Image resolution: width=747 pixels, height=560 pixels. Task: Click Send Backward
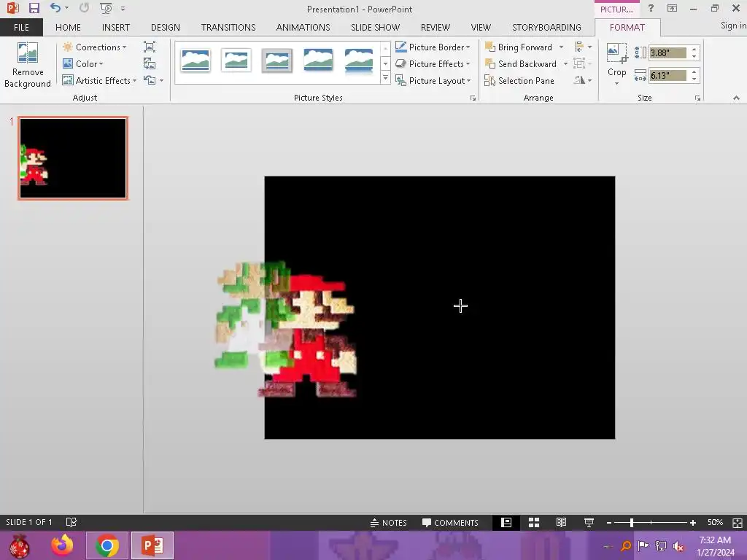coord(521,64)
